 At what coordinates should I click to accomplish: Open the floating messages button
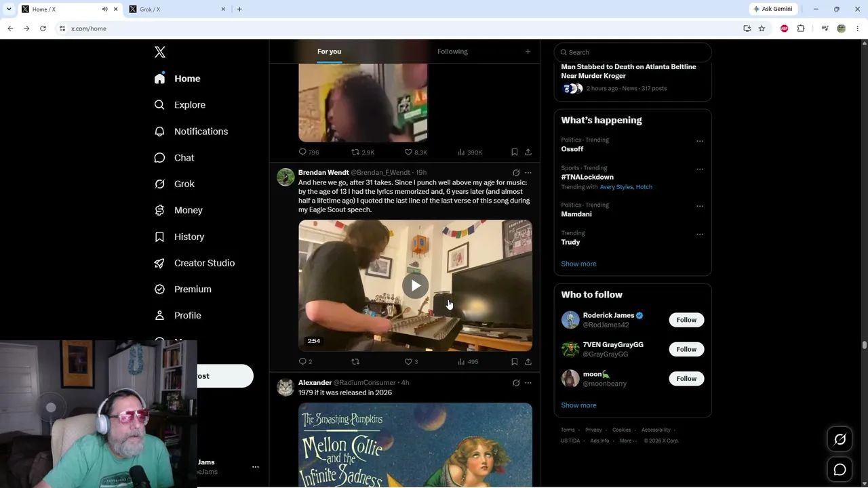click(840, 470)
